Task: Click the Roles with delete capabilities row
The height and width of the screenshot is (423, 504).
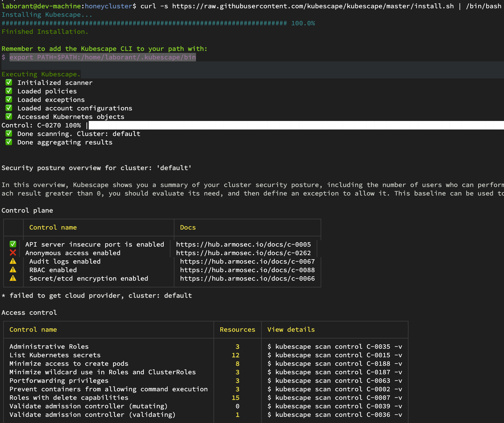Action: [x=206, y=397]
